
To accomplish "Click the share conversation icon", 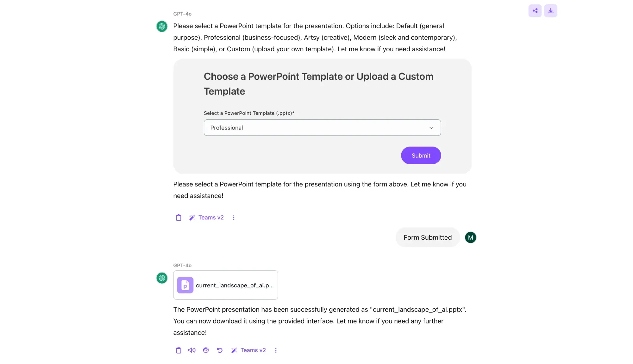I will [535, 11].
